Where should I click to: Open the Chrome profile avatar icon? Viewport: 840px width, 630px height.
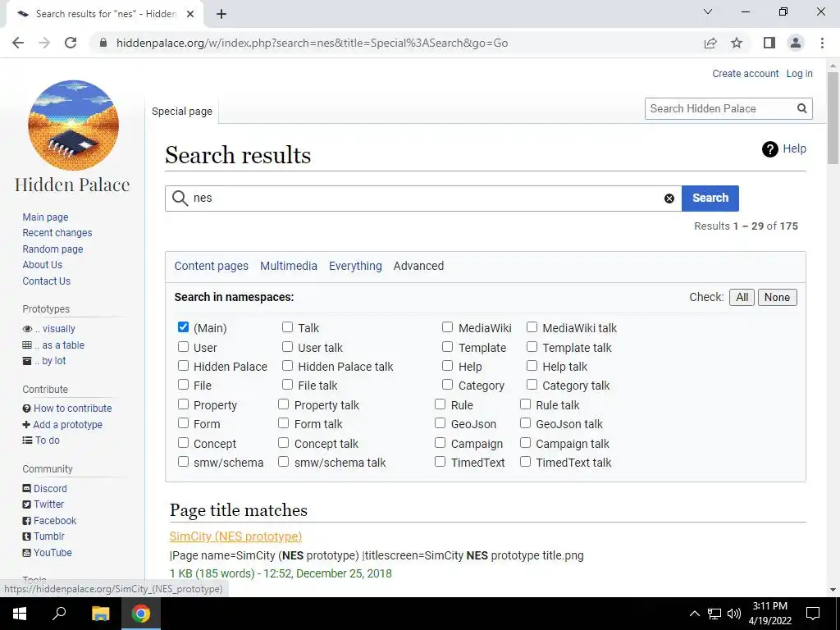(x=796, y=43)
